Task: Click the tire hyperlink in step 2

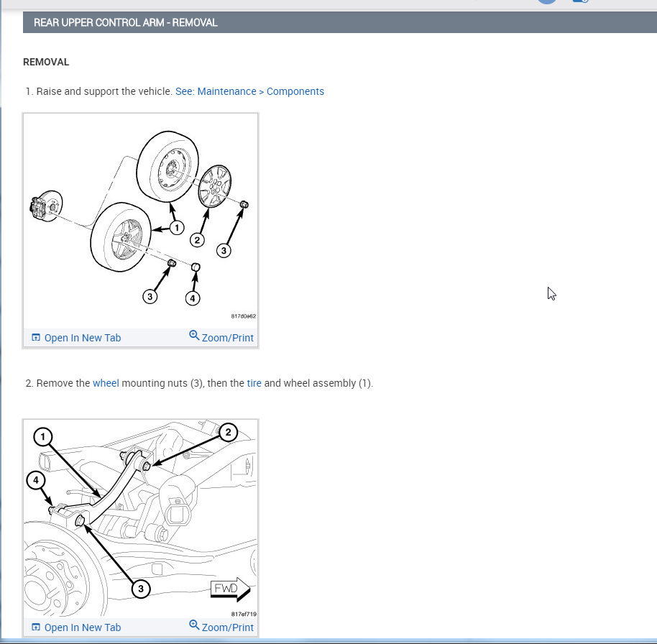Action: (254, 383)
